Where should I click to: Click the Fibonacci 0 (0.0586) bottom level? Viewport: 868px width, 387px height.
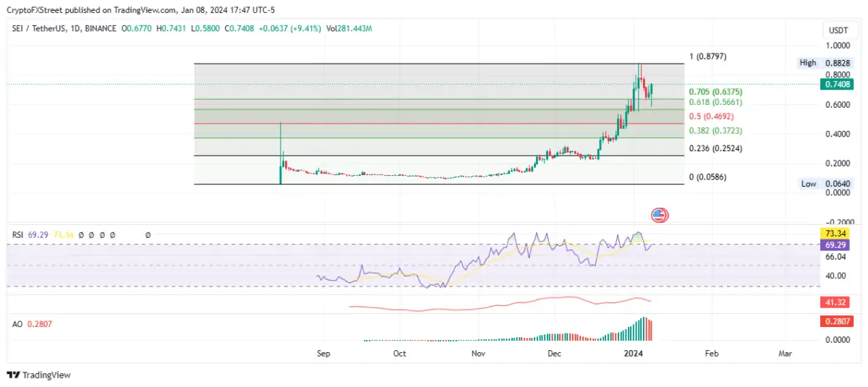click(x=707, y=177)
